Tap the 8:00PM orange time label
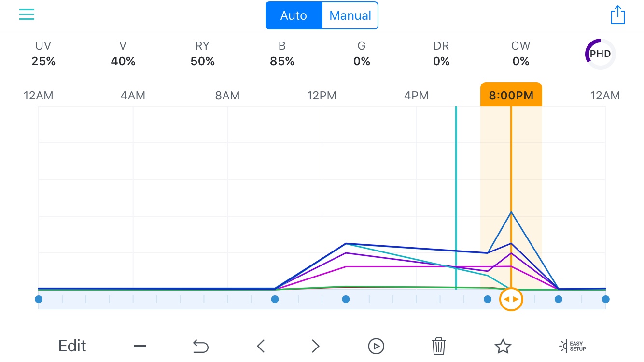 [x=511, y=95]
